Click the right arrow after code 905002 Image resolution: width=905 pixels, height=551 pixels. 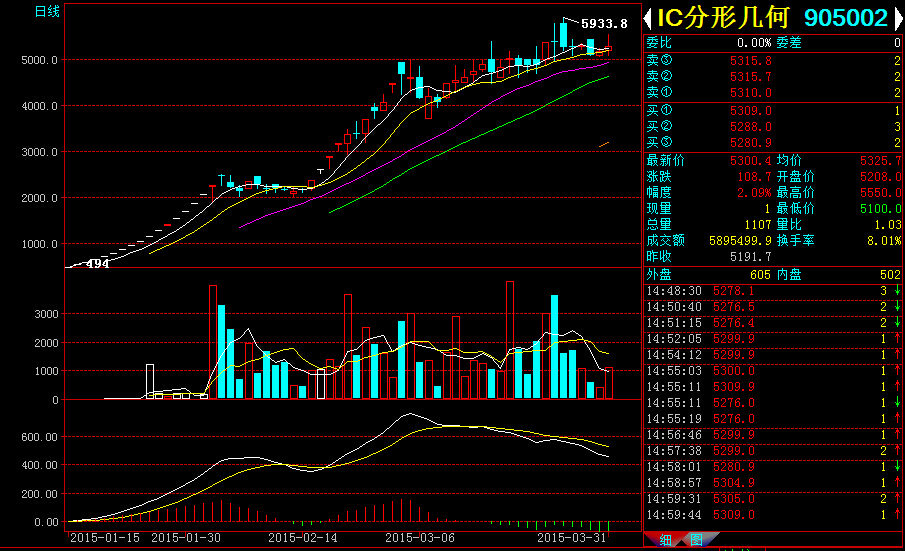coord(899,18)
